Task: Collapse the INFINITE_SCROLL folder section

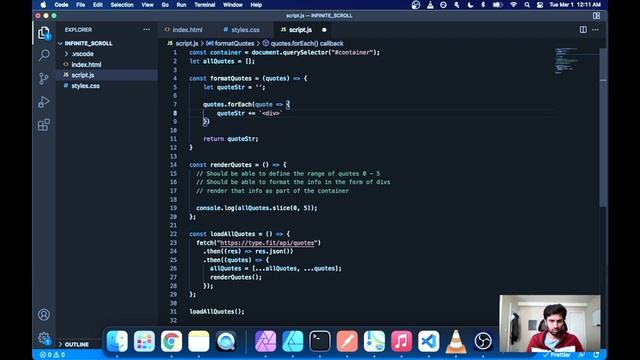Action: tap(88, 43)
